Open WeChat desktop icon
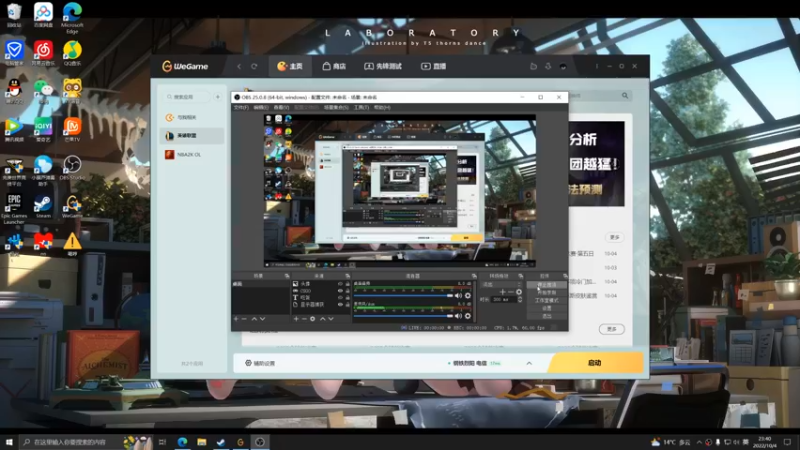 [x=43, y=90]
